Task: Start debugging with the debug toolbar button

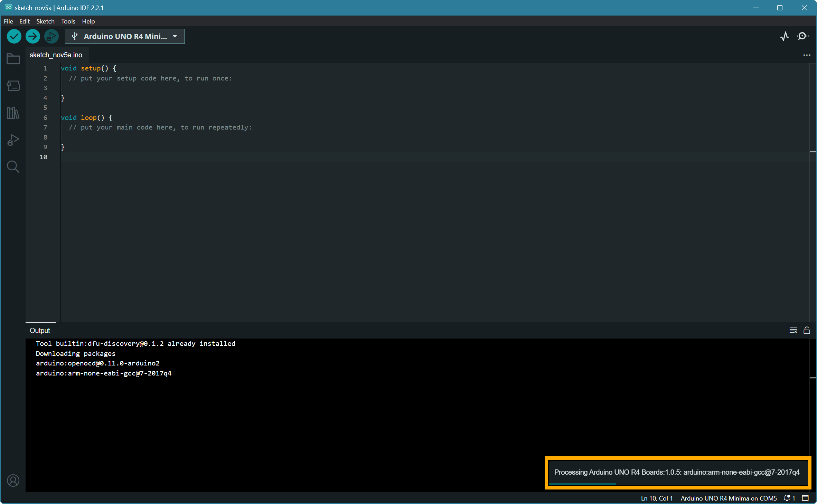Action: coord(51,36)
